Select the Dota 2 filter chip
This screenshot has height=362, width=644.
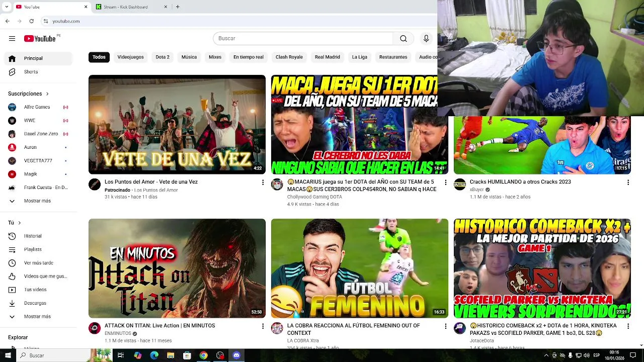click(x=163, y=57)
